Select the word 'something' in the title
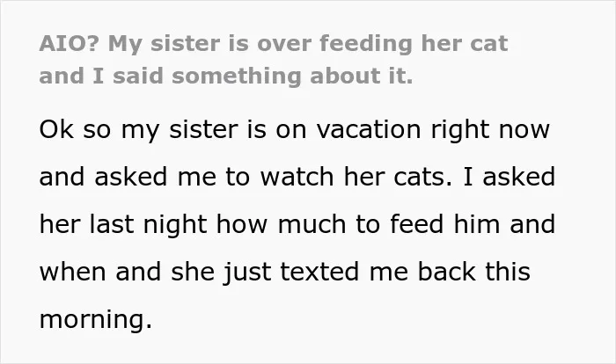616x364 pixels. pyautogui.click(x=236, y=77)
